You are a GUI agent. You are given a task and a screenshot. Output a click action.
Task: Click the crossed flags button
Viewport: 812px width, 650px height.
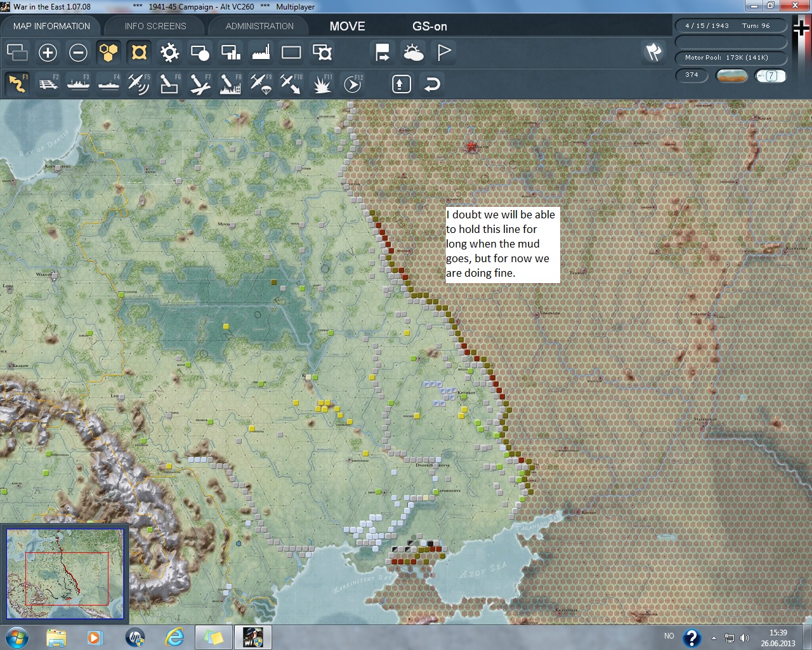[x=653, y=52]
